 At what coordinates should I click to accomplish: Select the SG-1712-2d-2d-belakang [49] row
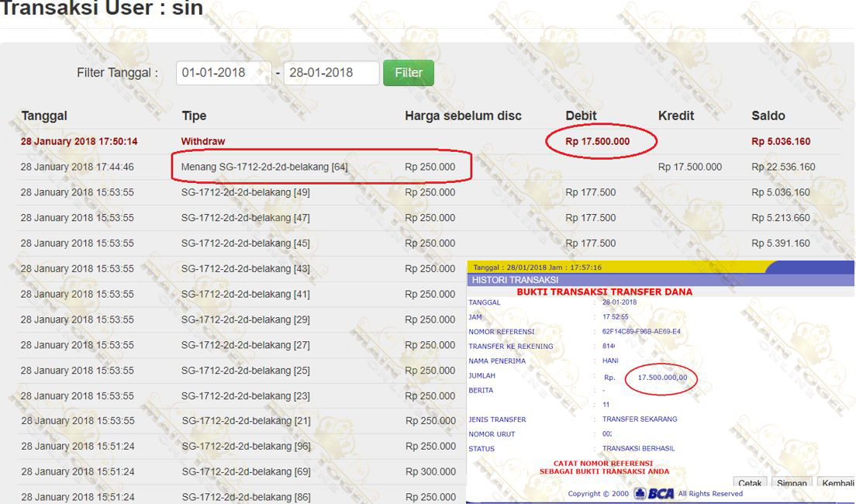pyautogui.click(x=245, y=192)
